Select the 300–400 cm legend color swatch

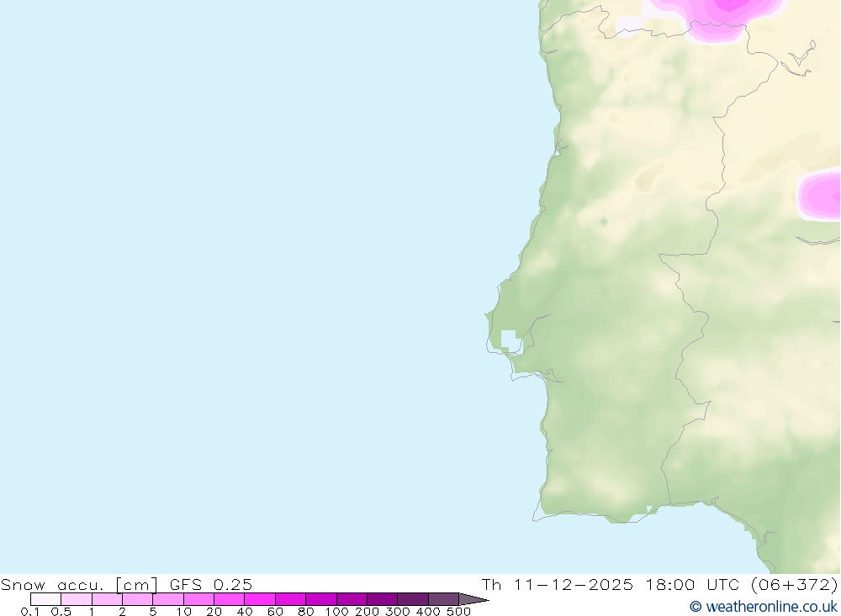pos(413,599)
